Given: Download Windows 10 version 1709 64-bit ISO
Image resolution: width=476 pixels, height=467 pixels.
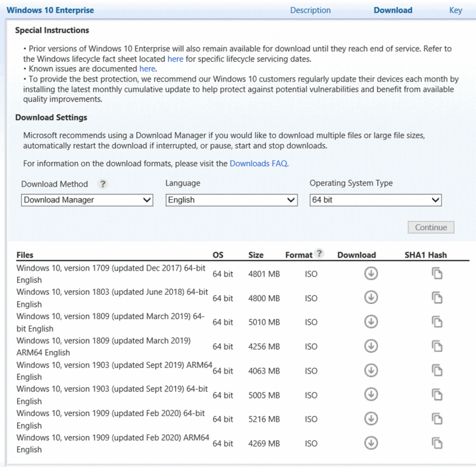Looking at the screenshot, I should [371, 274].
